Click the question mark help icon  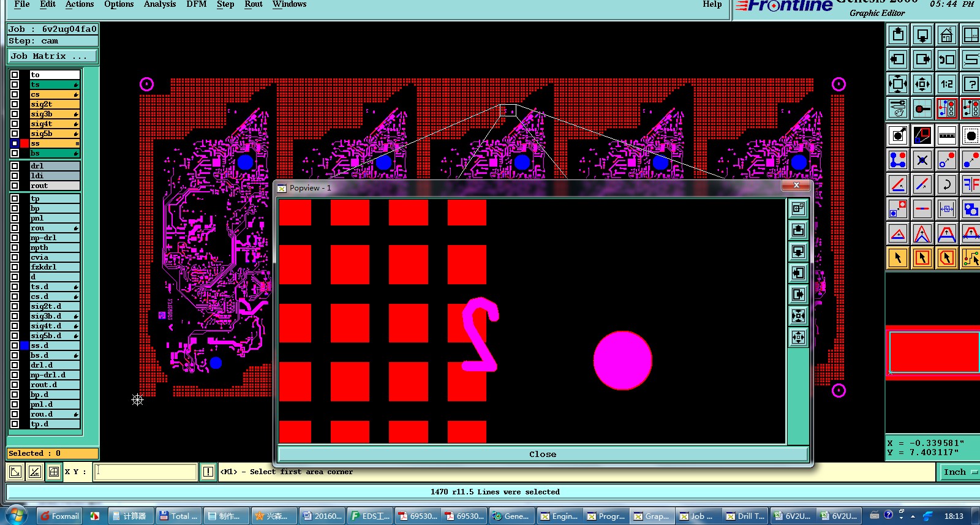(x=971, y=84)
